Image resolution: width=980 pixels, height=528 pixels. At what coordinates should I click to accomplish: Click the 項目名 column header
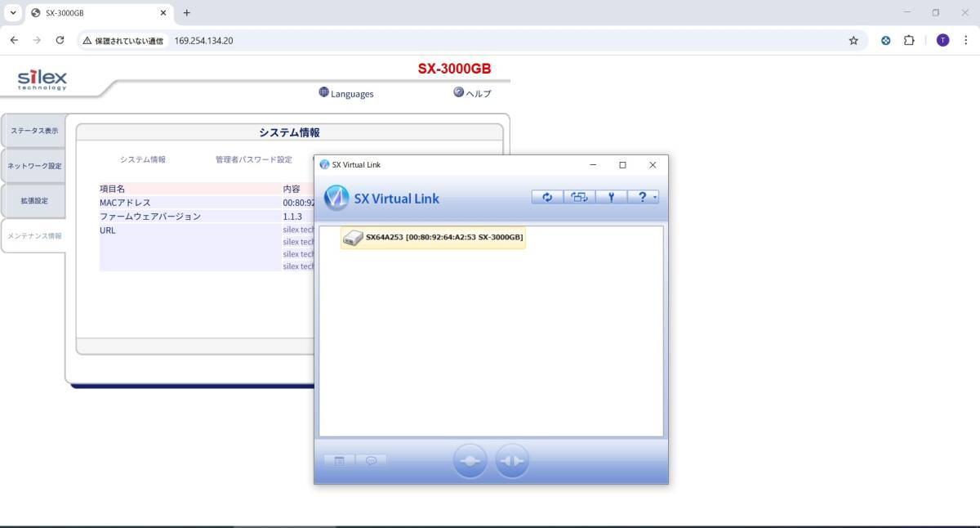point(112,189)
